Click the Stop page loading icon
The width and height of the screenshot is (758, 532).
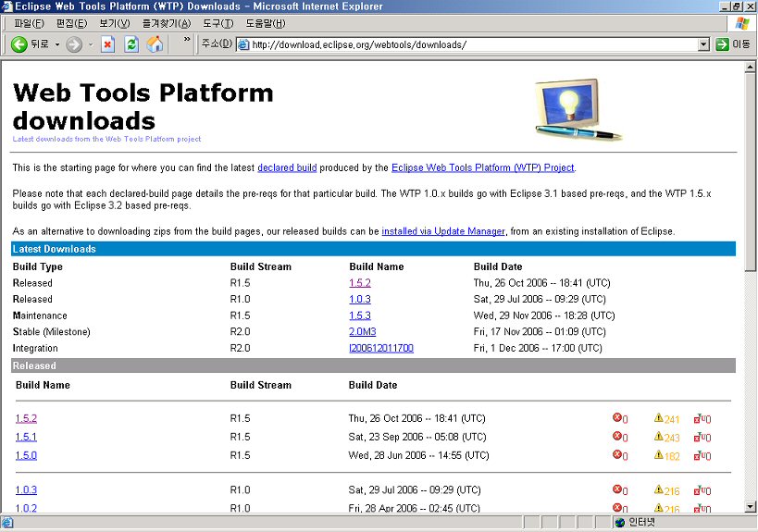pyautogui.click(x=107, y=45)
